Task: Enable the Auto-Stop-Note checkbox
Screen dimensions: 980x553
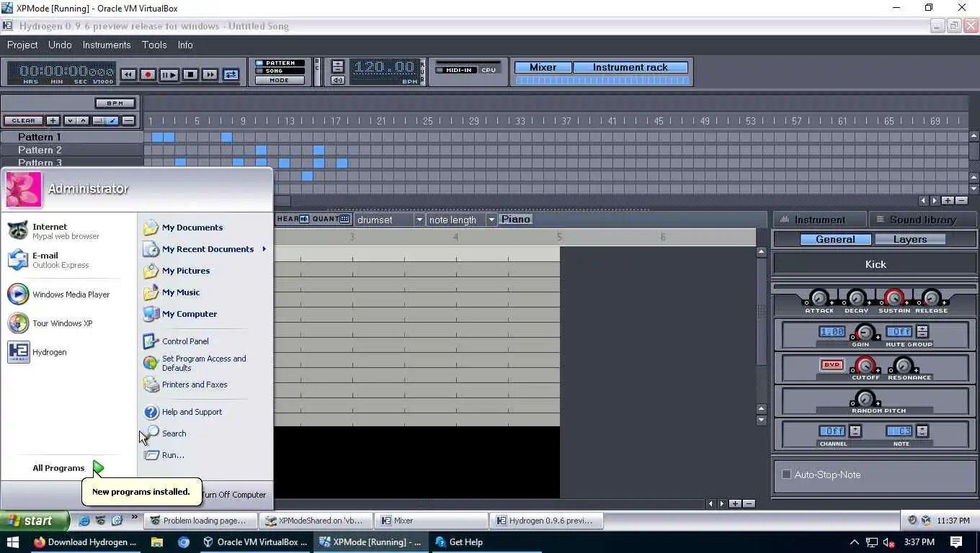Action: pos(787,475)
